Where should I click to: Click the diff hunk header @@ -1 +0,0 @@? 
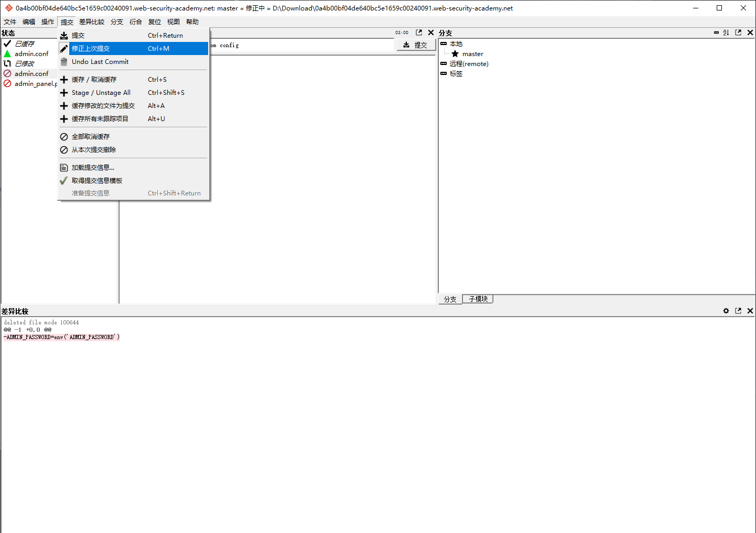point(27,330)
